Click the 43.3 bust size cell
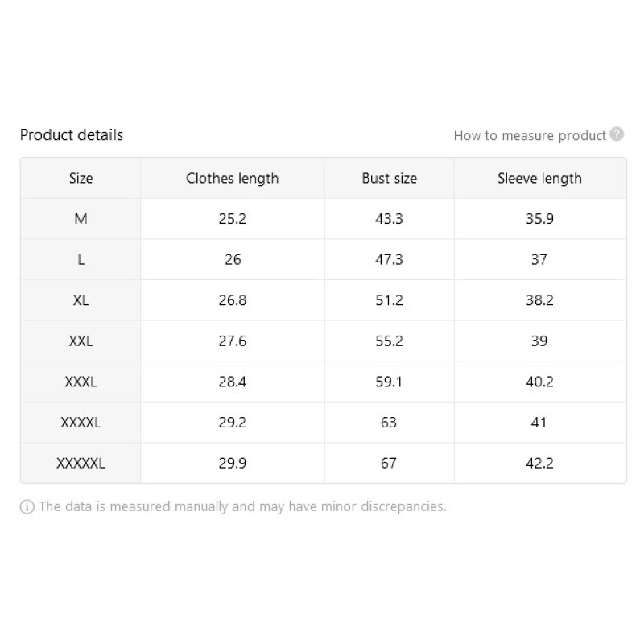This screenshot has width=644, height=644. pos(390,219)
